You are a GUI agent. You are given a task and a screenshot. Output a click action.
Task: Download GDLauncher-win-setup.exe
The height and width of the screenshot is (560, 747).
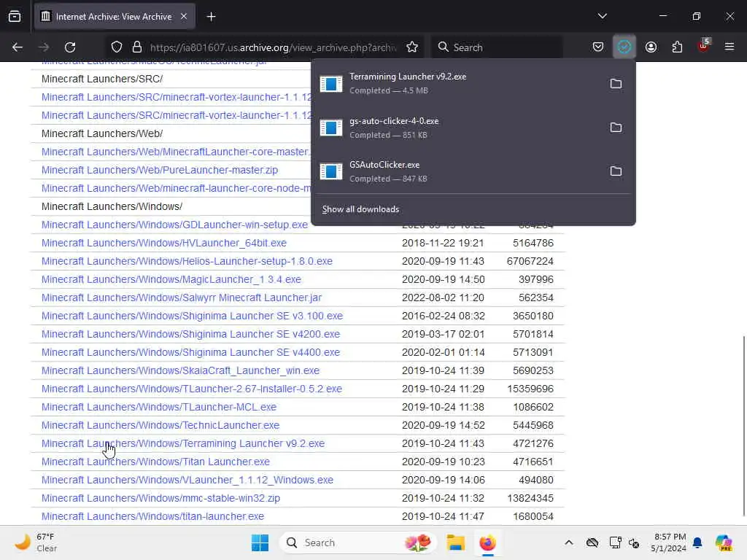[174, 225]
